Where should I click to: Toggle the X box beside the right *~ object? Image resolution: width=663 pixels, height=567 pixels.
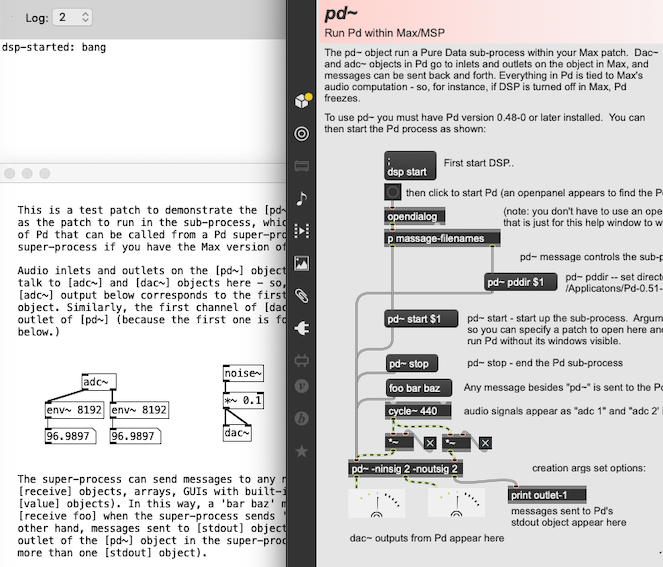485,443
